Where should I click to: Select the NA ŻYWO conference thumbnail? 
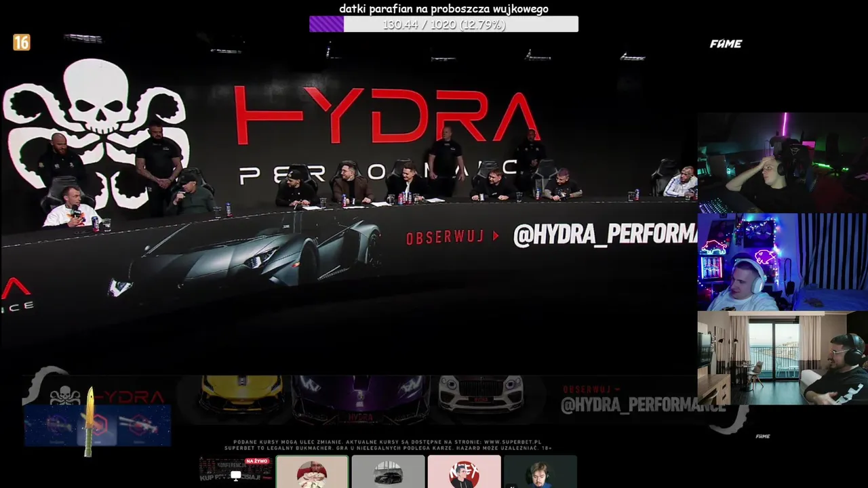tap(236, 470)
